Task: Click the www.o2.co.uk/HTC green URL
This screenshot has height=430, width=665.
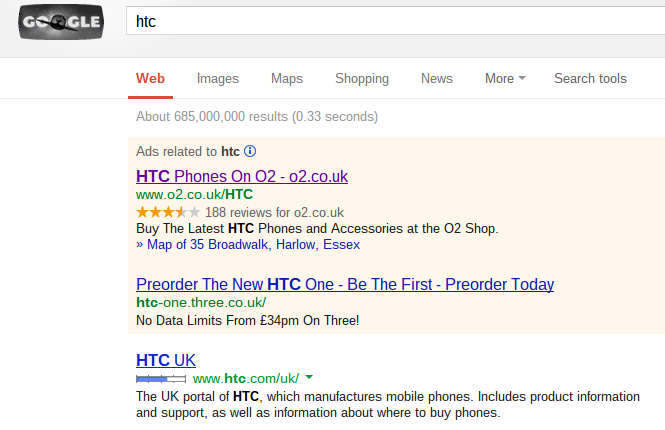Action: pyautogui.click(x=194, y=194)
